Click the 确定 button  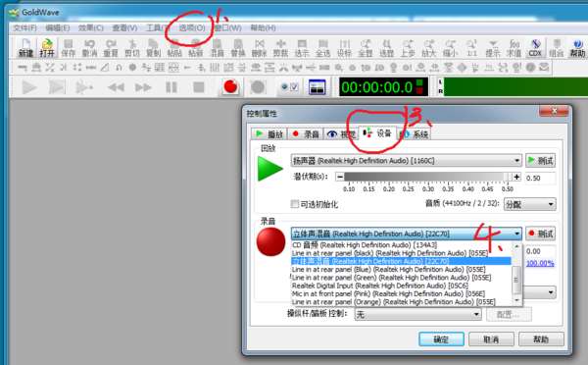[x=441, y=339]
